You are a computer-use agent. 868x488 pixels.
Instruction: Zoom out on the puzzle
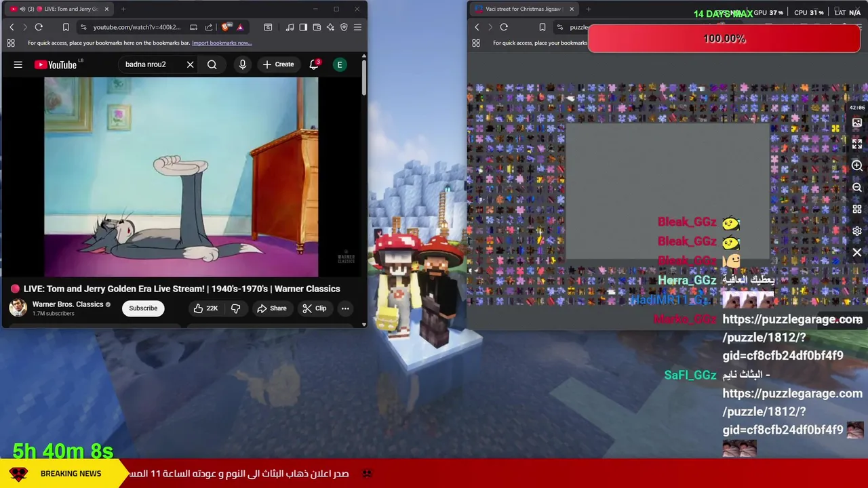(x=857, y=188)
